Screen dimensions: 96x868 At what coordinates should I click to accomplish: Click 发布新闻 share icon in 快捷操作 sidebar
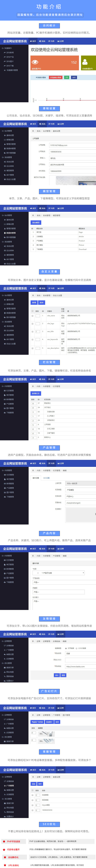coord(5,53)
